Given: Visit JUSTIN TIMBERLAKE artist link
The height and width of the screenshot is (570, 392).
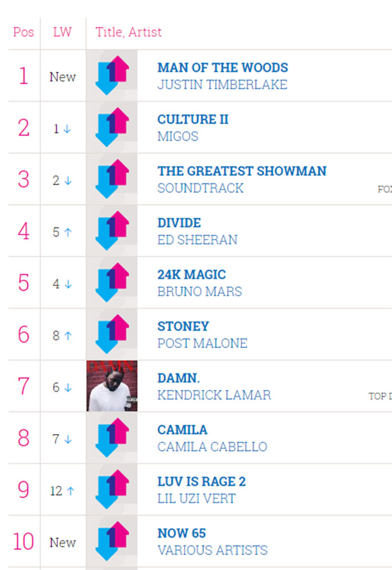Looking at the screenshot, I should pyautogui.click(x=222, y=85).
